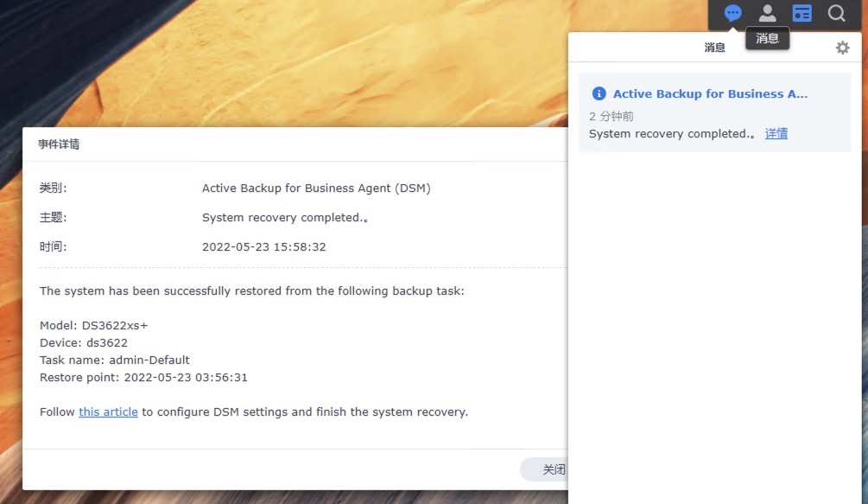Image resolution: width=868 pixels, height=504 pixels.
Task: Select the 消息 panel header title
Action: pyautogui.click(x=714, y=48)
